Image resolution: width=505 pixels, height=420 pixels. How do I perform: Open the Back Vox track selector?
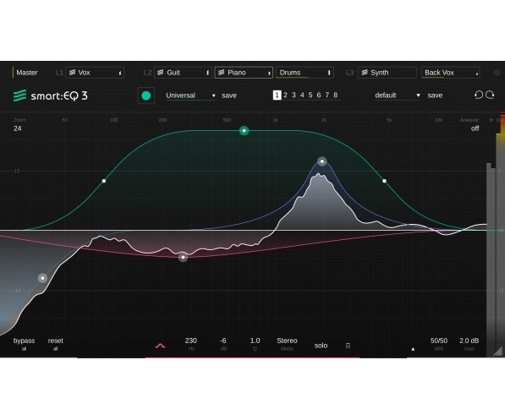tap(451, 73)
